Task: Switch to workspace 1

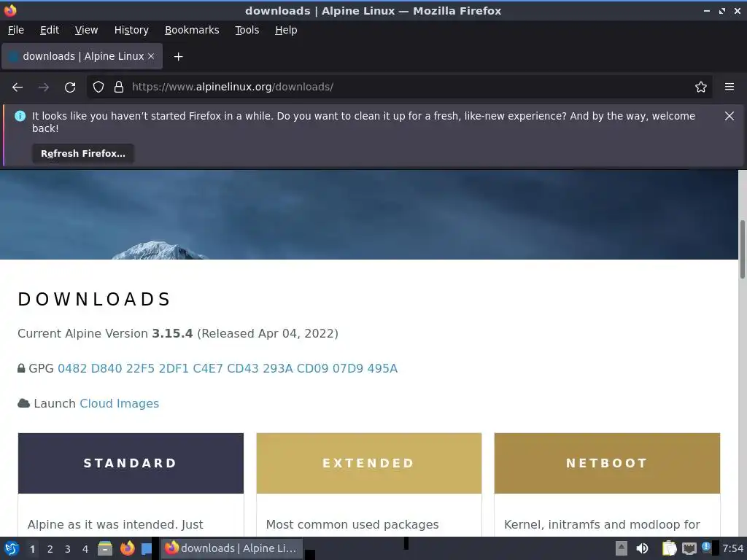Action: click(32, 549)
